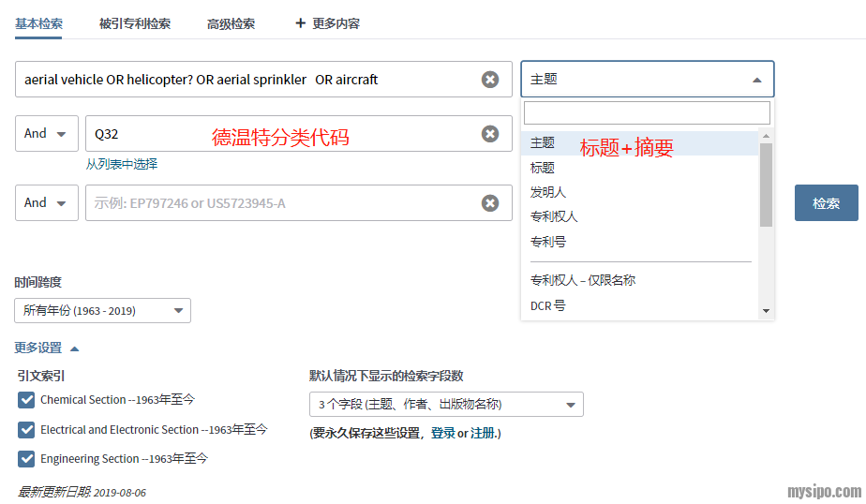The width and height of the screenshot is (866, 504).
Task: Focus the EP797246 example patent number input
Action: (299, 203)
